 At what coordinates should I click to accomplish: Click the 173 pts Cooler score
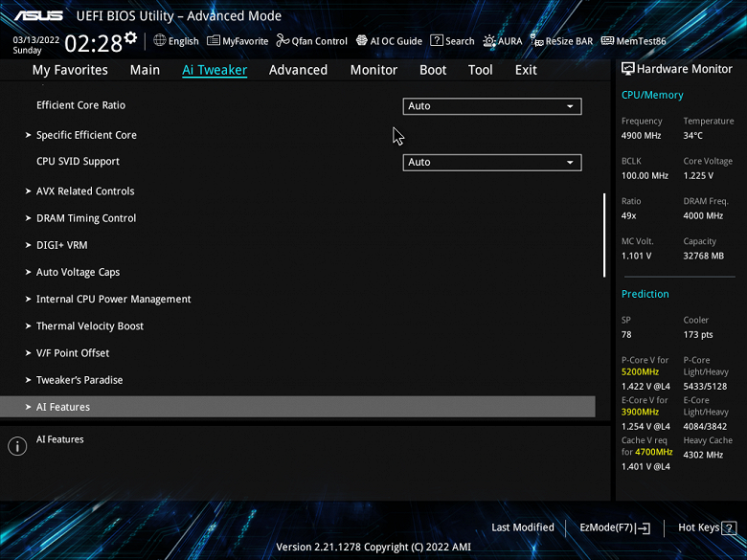pyautogui.click(x=698, y=335)
